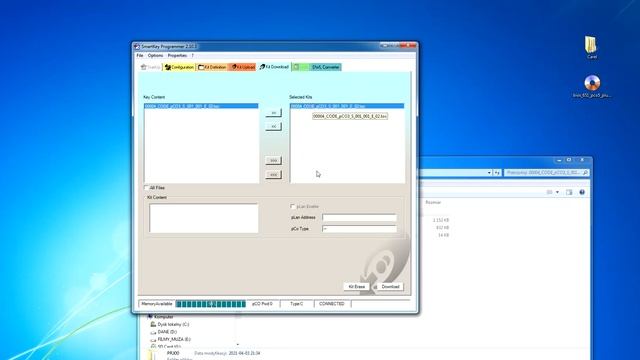Open the ? help menu

(x=193, y=56)
